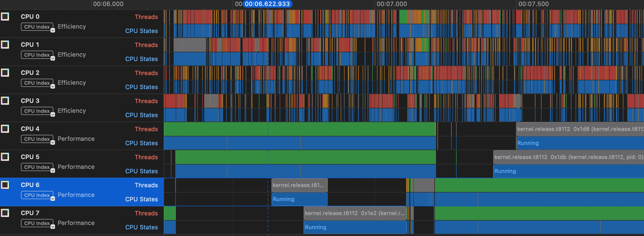
Task: Click the CPU 7 track icon
Action: 5,213
